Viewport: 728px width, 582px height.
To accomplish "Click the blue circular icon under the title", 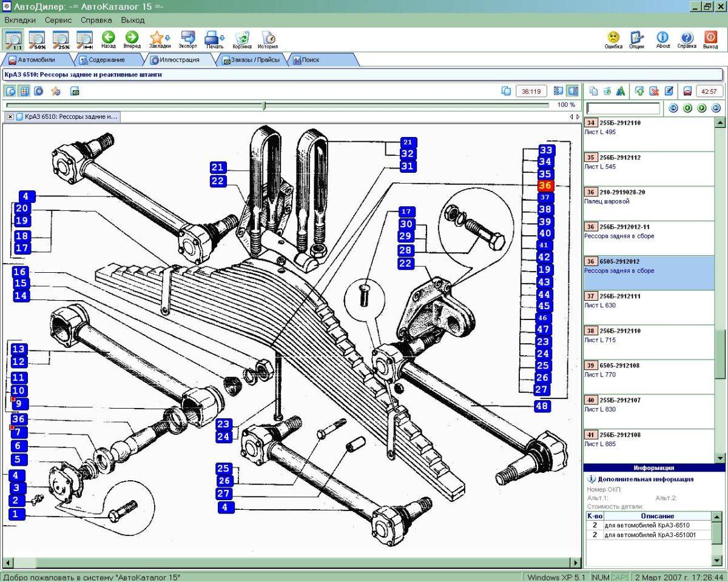I will click(x=39, y=91).
